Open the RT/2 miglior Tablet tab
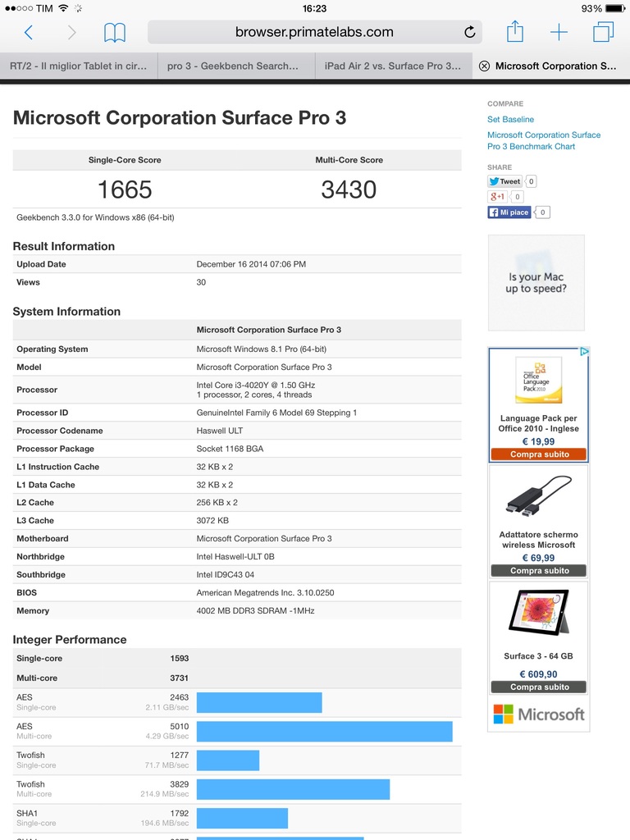This screenshot has width=630, height=840. point(78,66)
